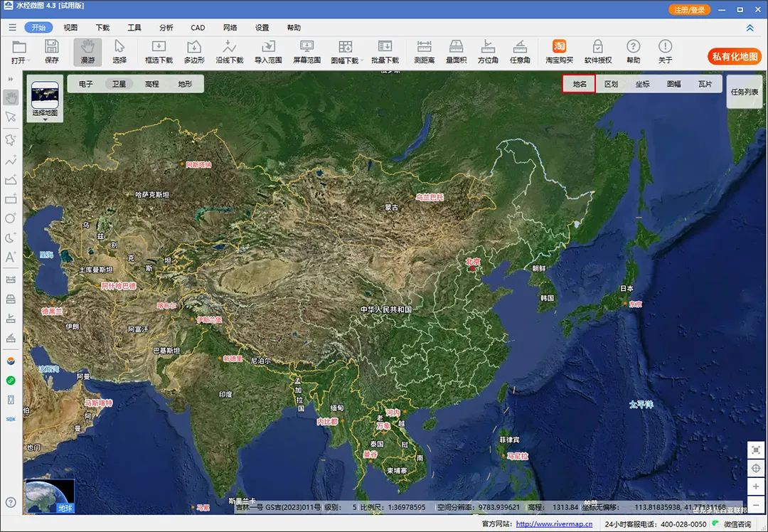Toggle the 图幅 map sheet overlay
The width and height of the screenshot is (768, 532).
click(673, 84)
